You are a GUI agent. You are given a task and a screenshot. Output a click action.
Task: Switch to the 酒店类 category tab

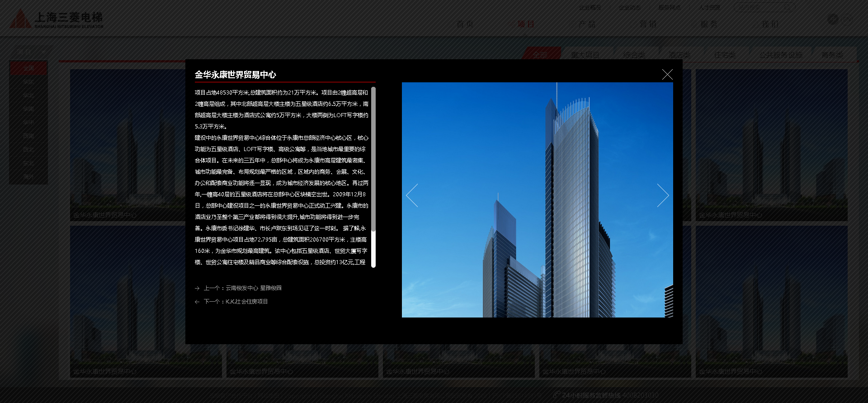679,55
